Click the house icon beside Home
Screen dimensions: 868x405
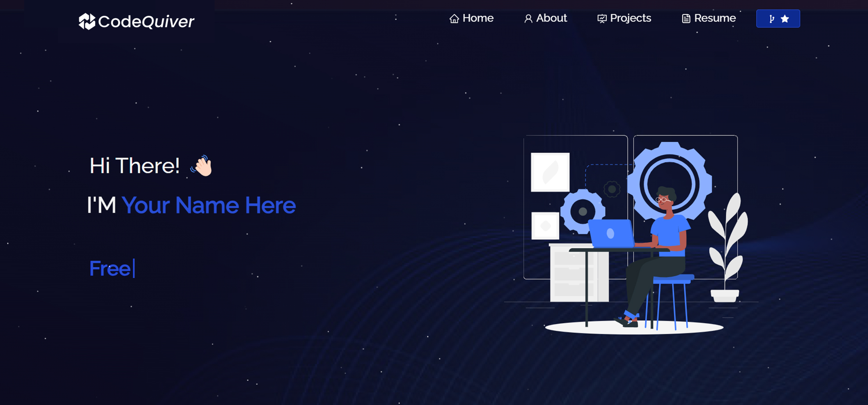coord(454,19)
